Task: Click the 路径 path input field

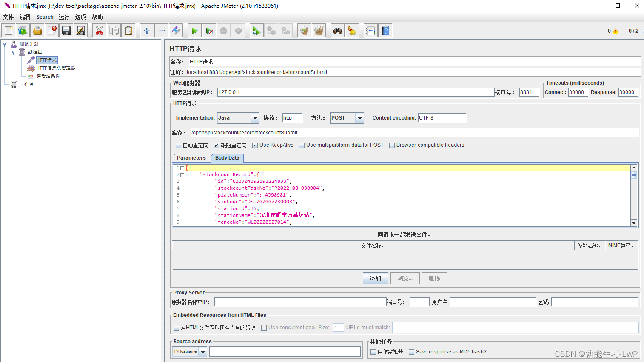Action: click(x=414, y=133)
